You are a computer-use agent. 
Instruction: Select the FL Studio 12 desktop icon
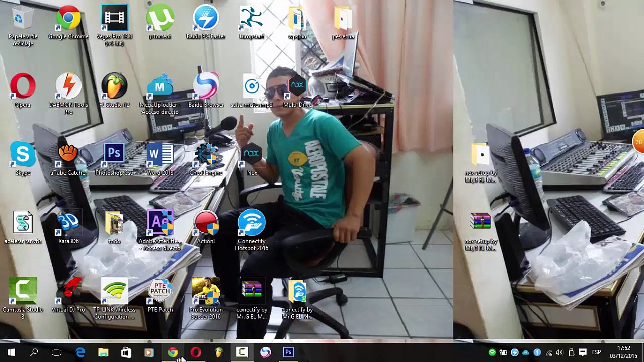114,87
